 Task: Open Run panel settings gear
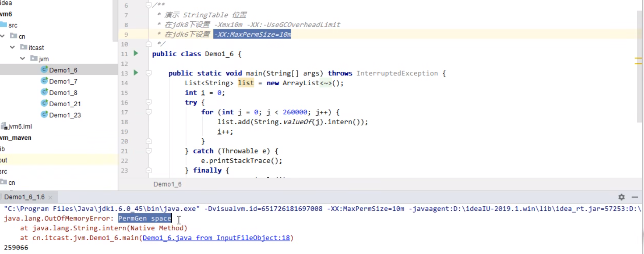point(621,197)
